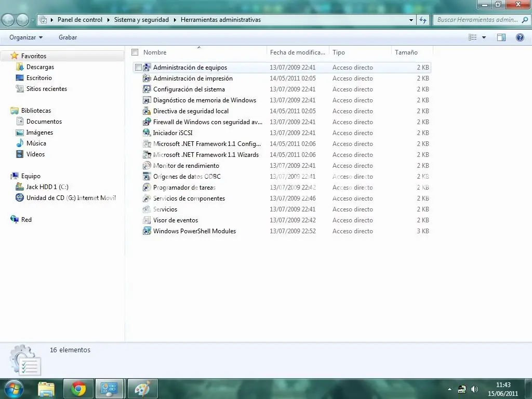Screen dimensions: 532x399
Task: Select Descargas in the Favoritos sidebar
Action: (x=40, y=67)
